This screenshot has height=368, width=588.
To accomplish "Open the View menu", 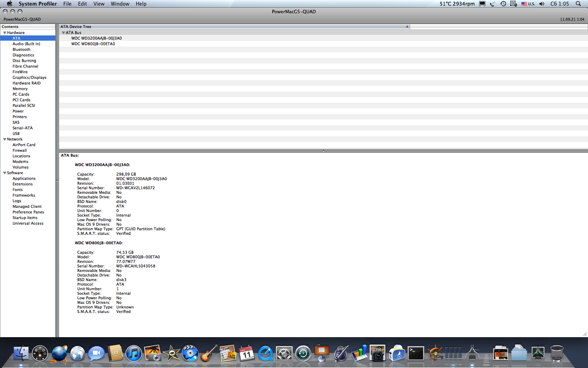I will point(99,4).
